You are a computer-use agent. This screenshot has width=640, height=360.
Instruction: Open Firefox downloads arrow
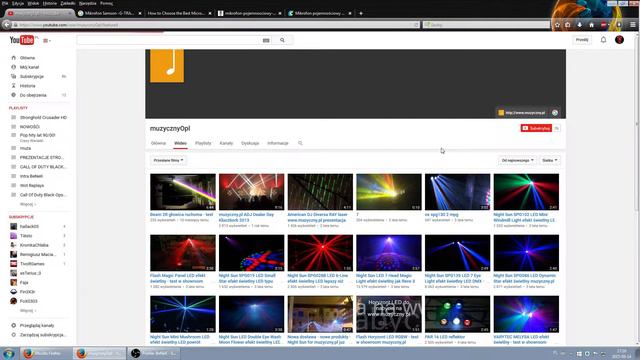(579, 25)
